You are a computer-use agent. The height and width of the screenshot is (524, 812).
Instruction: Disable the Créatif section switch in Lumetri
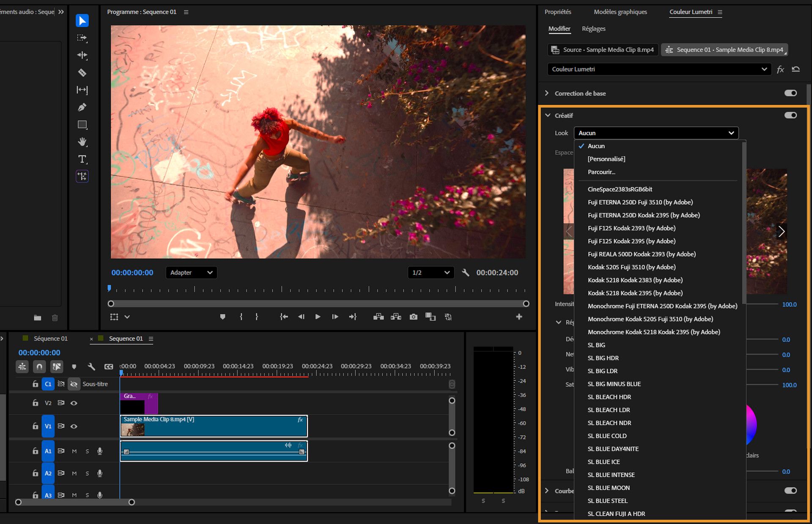tap(790, 115)
